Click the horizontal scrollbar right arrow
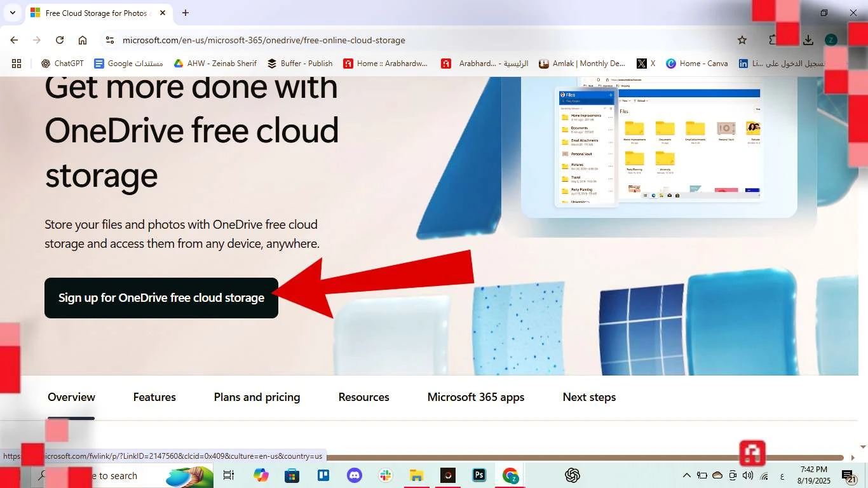Image resolution: width=868 pixels, height=488 pixels. 852,457
